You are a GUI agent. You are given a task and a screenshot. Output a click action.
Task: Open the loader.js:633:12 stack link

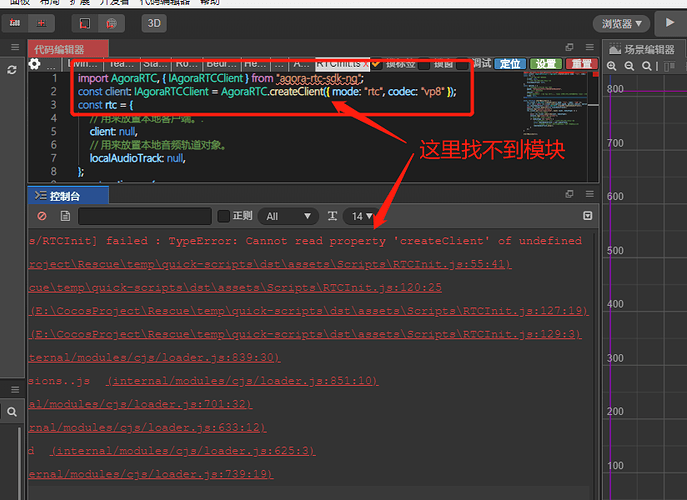[147, 427]
